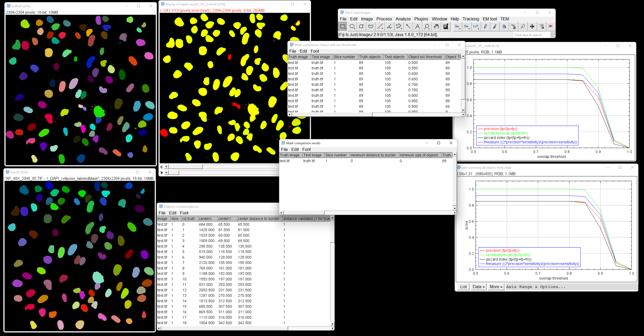Pick the Freehand selection tool
The width and height of the screenshot is (644, 336).
pyautogui.click(x=371, y=26)
